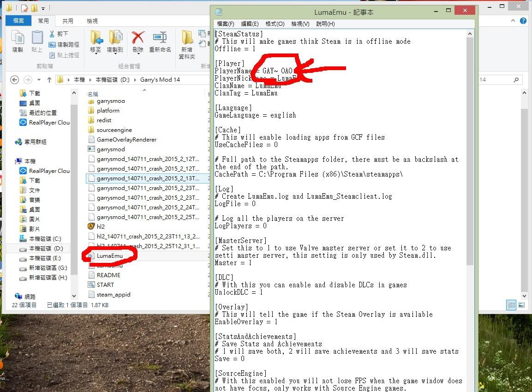532x392 pixels.
Task: Click the Paste (貼上) ribbon icon
Action: (x=37, y=41)
